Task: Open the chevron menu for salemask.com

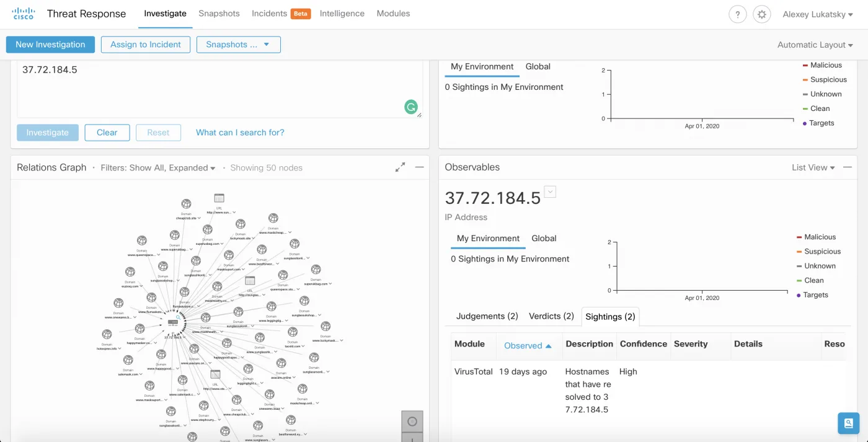Action: [x=141, y=374]
